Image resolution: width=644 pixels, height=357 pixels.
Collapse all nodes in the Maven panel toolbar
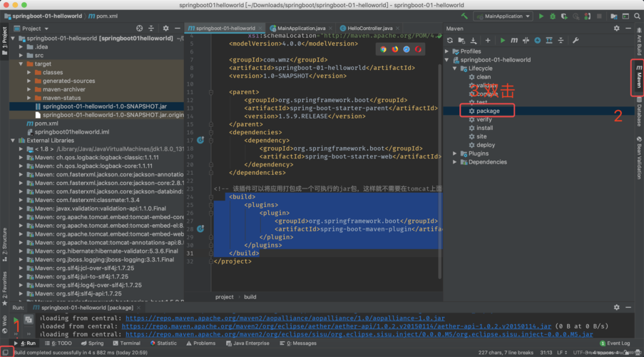(x=561, y=40)
